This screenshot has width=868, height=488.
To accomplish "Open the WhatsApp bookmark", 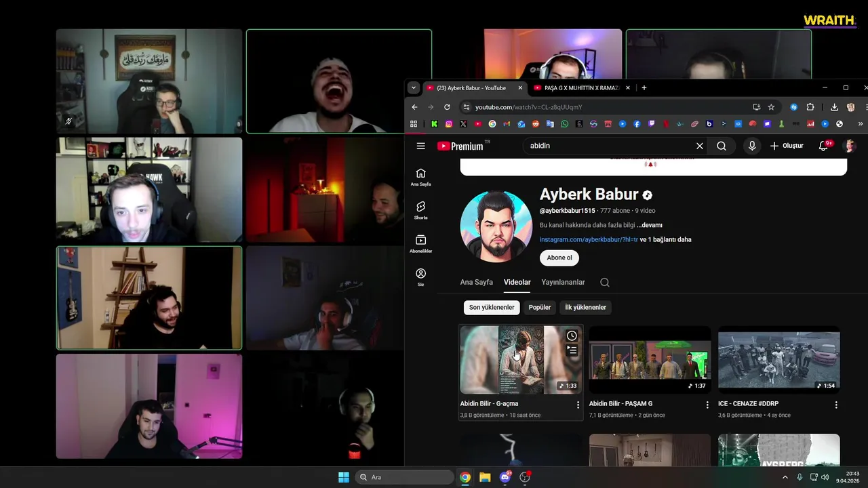I will [x=564, y=124].
